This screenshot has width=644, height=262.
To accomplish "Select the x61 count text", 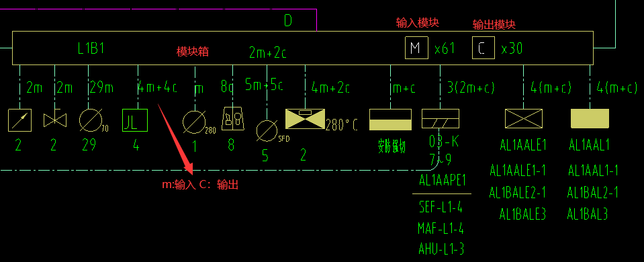I will (445, 49).
